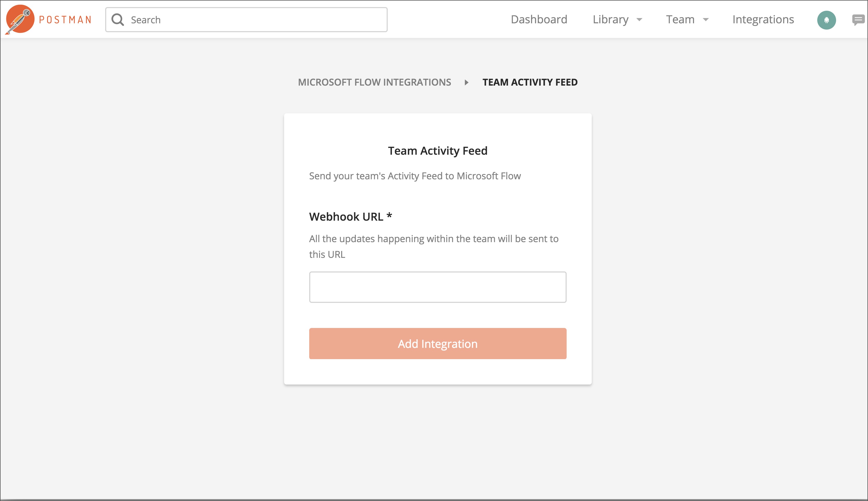Open the Library menu
The width and height of the screenshot is (868, 501).
pos(610,19)
